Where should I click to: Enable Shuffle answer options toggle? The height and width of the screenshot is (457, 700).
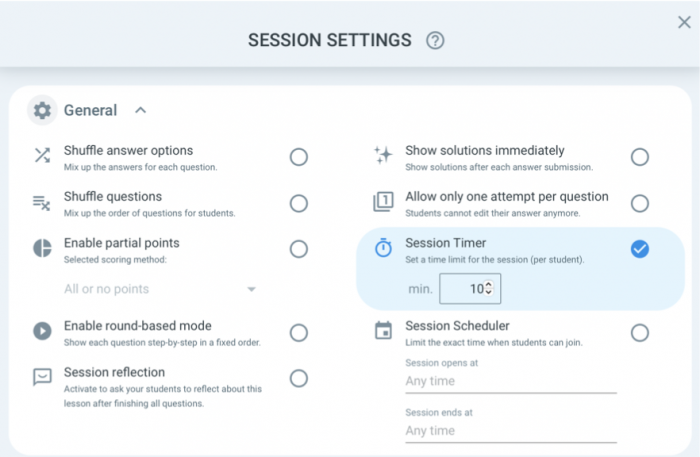coord(299,157)
